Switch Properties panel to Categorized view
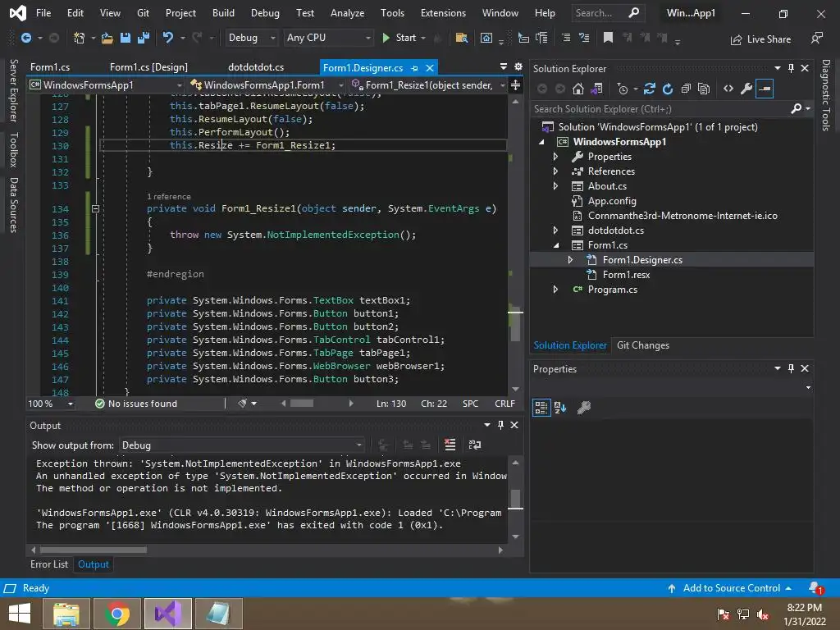 click(541, 407)
